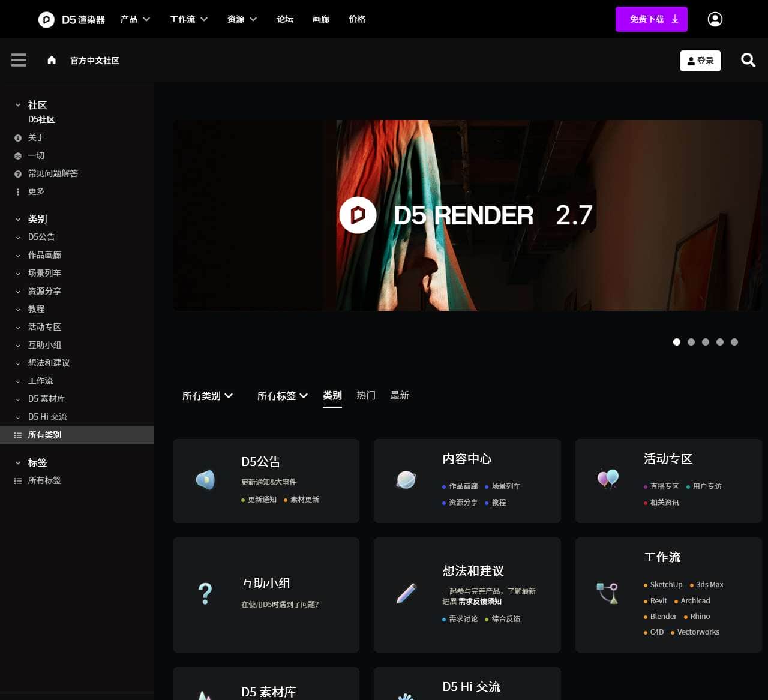Select the second carousel indicator dot
This screenshot has height=700, width=768.
(x=691, y=342)
